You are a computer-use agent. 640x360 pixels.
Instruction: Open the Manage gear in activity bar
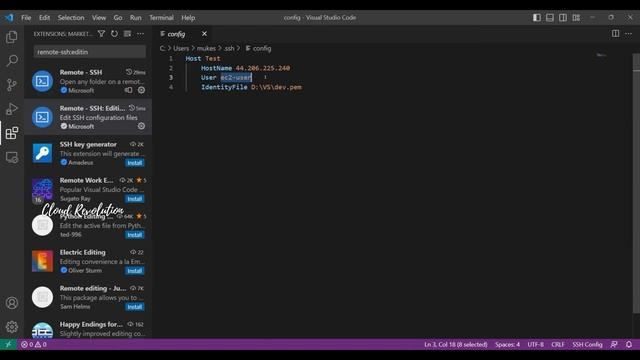[x=12, y=327]
